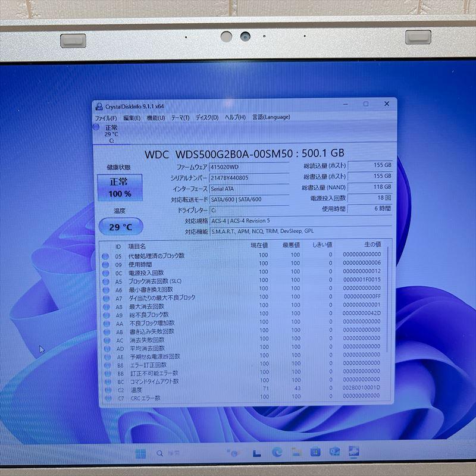
Task: Click the 最悪値 column header
Action: (291, 245)
